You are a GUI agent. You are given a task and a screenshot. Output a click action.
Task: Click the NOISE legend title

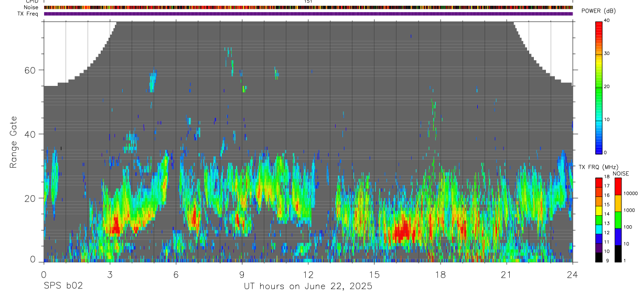620,173
